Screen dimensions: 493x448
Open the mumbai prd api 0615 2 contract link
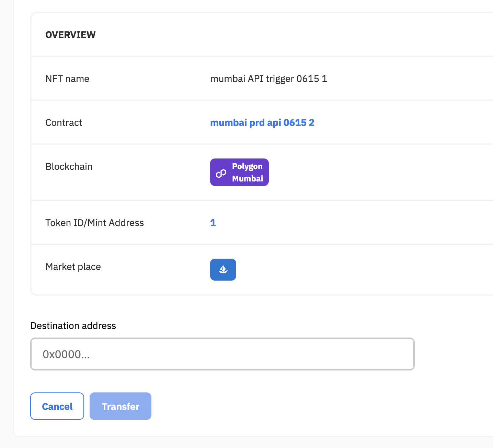262,123
